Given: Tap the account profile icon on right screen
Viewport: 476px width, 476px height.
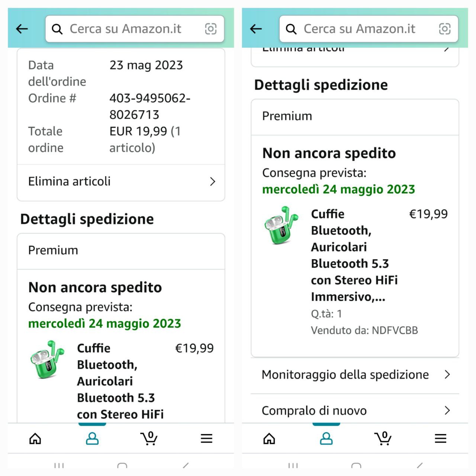Looking at the screenshot, I should [326, 438].
